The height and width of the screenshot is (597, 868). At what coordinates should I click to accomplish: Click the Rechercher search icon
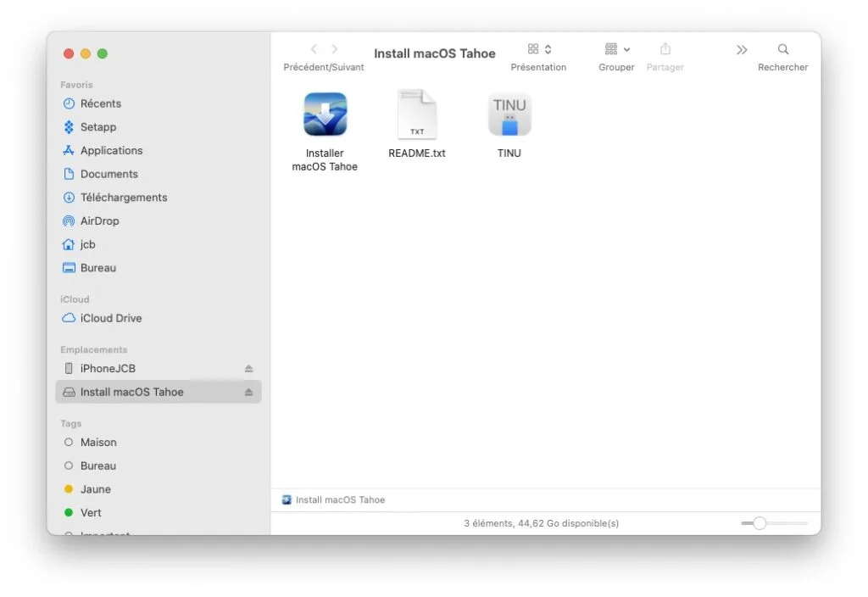pyautogui.click(x=782, y=49)
